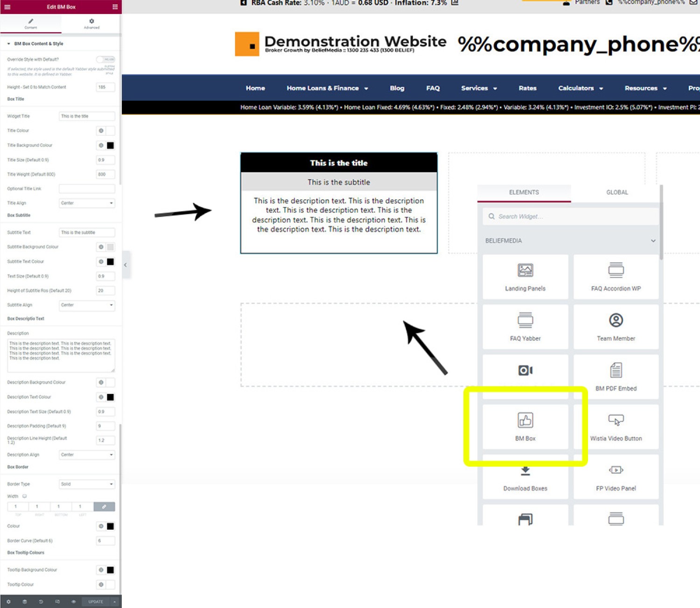
Task: Open the Title Background Colour swatch
Action: click(x=110, y=146)
